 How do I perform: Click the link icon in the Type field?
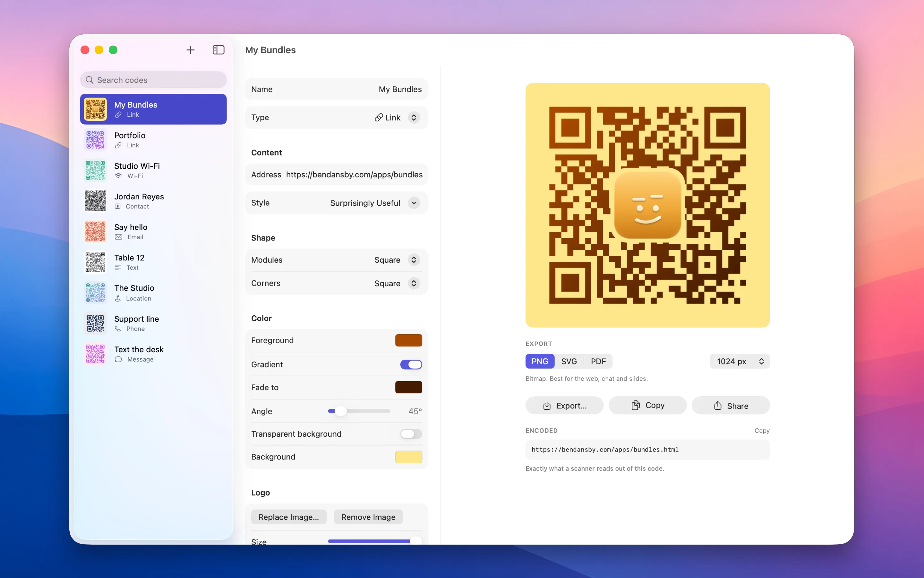(379, 117)
